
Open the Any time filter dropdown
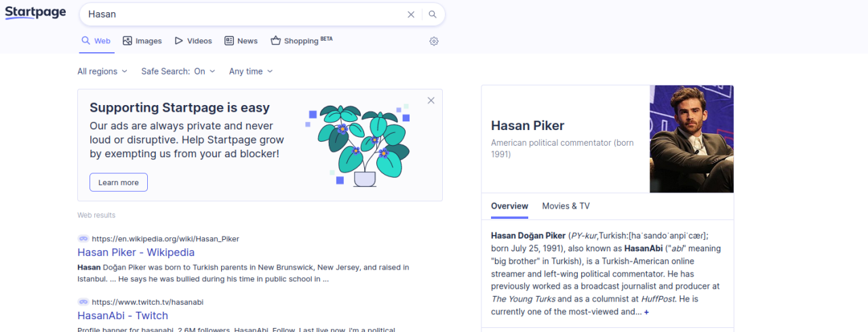coord(251,71)
